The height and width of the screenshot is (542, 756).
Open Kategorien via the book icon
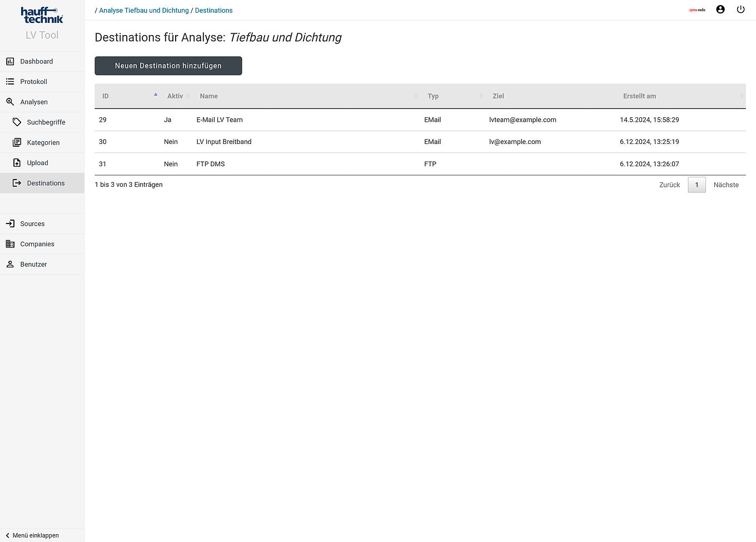click(17, 142)
